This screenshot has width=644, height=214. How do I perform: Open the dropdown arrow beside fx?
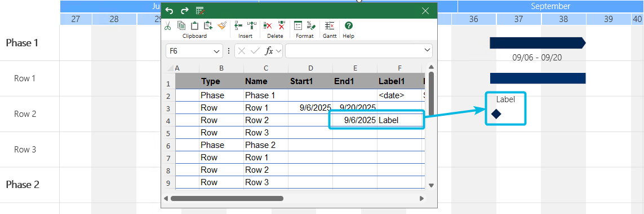(279, 51)
